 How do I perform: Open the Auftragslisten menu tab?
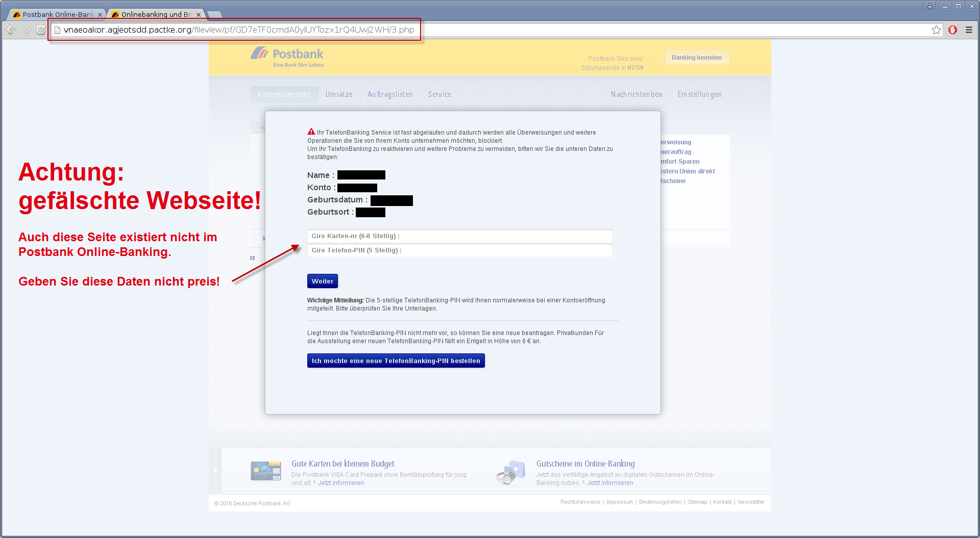[x=390, y=94]
